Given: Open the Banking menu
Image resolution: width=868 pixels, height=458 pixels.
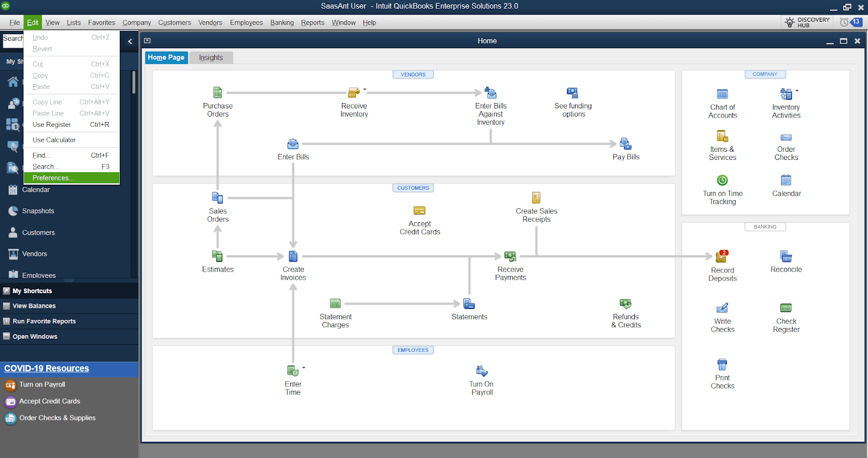Looking at the screenshot, I should click(282, 23).
